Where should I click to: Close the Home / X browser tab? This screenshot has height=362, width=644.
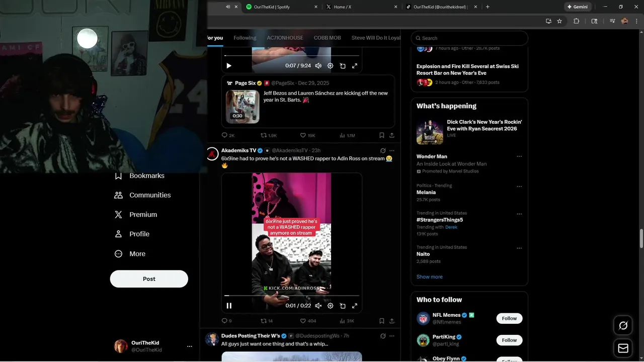coord(395,7)
